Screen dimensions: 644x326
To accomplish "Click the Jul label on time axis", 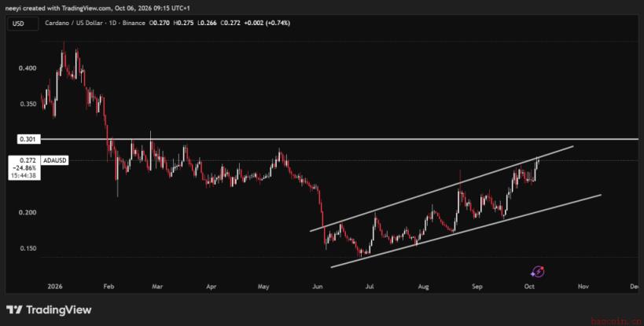I will pos(370,287).
